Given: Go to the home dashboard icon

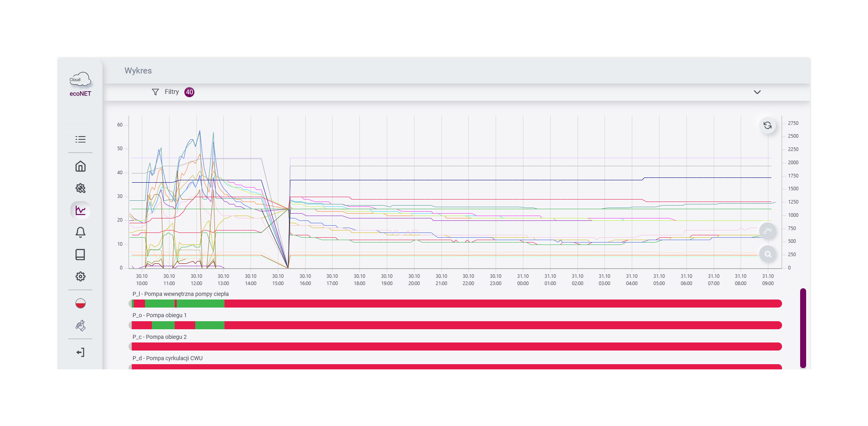Looking at the screenshot, I should coord(80,166).
